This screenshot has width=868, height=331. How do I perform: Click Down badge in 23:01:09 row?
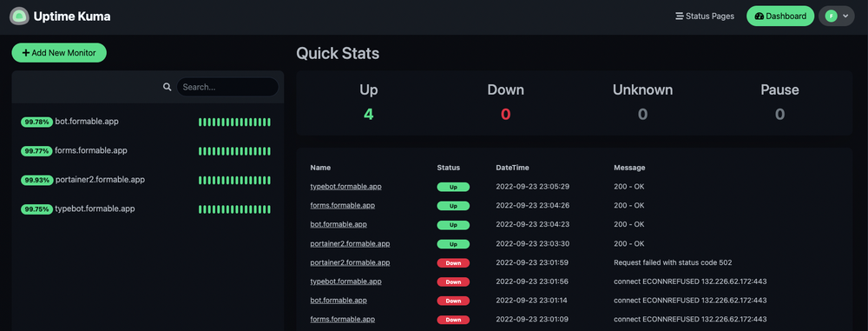tap(453, 320)
